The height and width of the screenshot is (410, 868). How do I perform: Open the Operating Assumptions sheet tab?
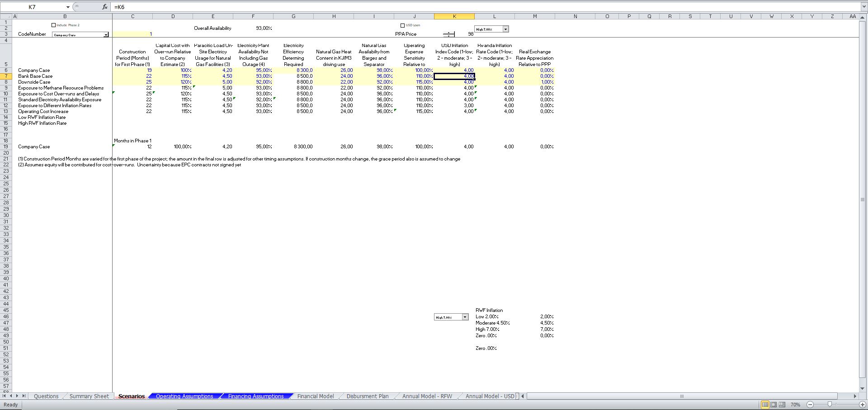click(x=184, y=396)
